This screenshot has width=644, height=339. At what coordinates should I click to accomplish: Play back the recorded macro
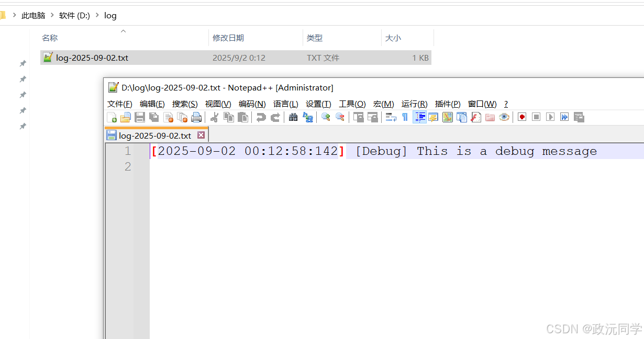550,117
